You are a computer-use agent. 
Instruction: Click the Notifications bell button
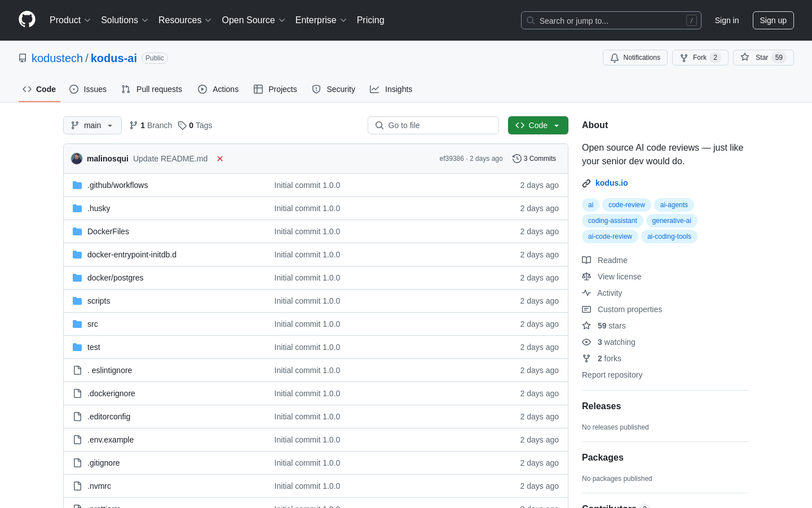click(635, 58)
